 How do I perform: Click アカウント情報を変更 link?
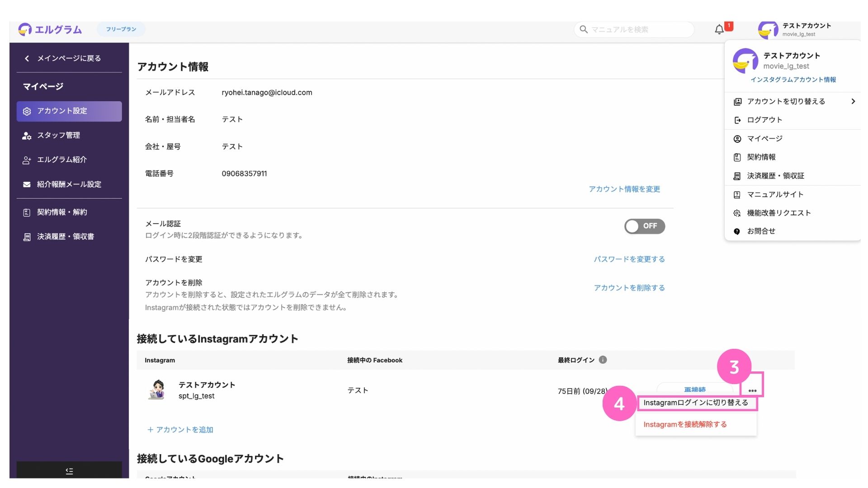(624, 189)
